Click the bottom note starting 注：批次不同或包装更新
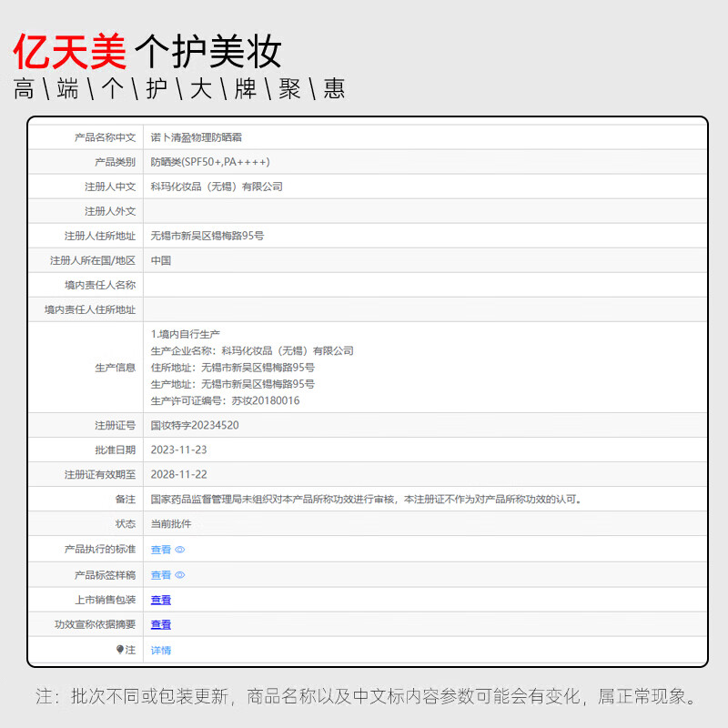 click(366, 696)
